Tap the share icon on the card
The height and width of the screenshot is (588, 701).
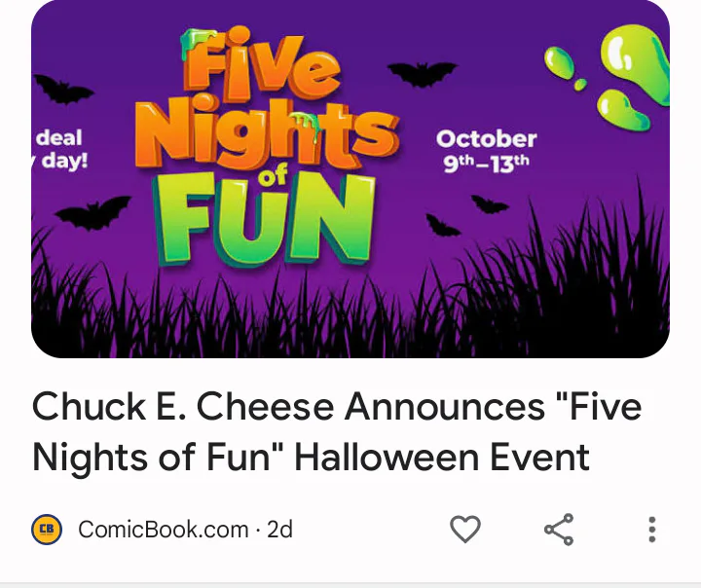[559, 530]
